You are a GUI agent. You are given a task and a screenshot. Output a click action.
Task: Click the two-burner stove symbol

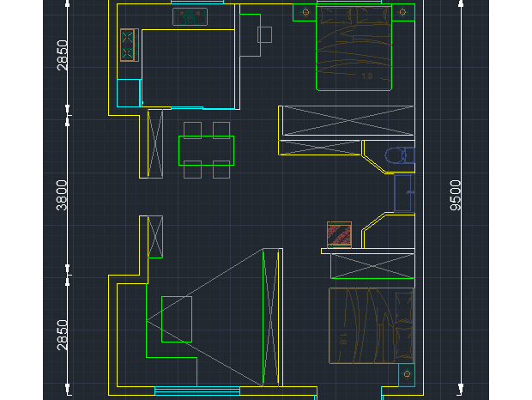(x=129, y=45)
